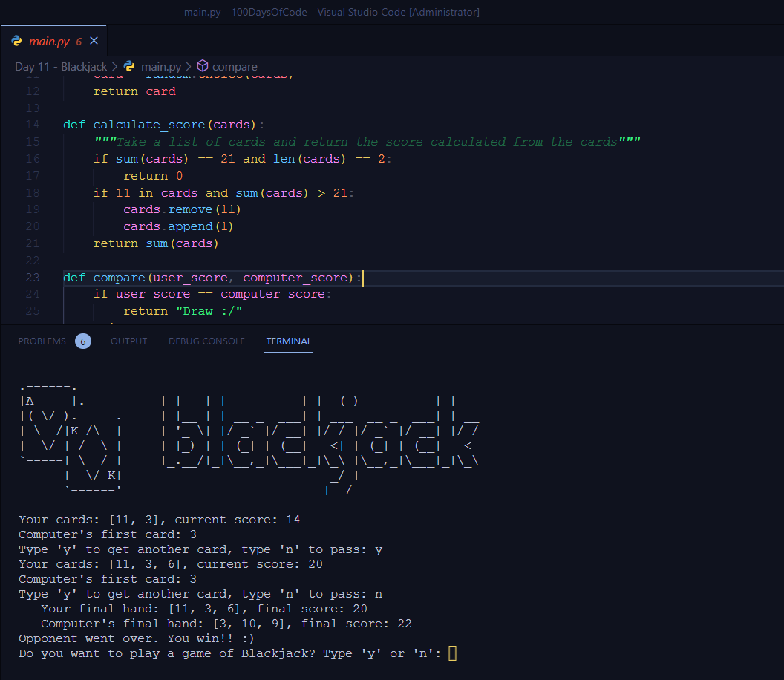The width and height of the screenshot is (784, 680).
Task: Show the DEBUG CONSOLE panel
Action: click(x=206, y=341)
